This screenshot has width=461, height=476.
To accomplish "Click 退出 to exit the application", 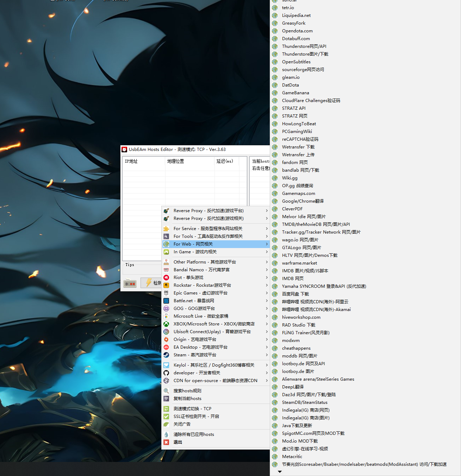I will pos(178,442).
